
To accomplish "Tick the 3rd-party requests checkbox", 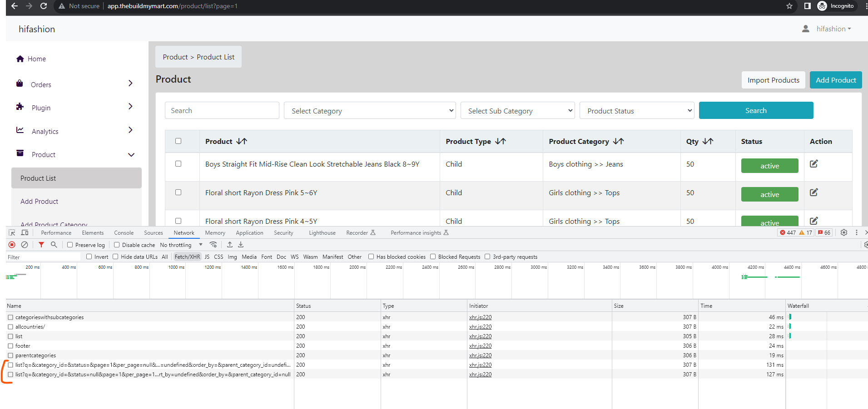I will coord(487,256).
